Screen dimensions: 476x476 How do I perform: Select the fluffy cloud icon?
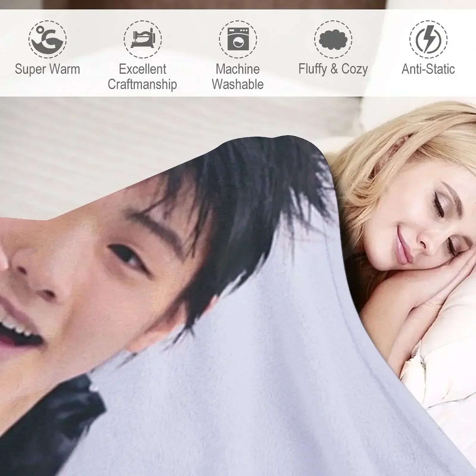point(333,39)
